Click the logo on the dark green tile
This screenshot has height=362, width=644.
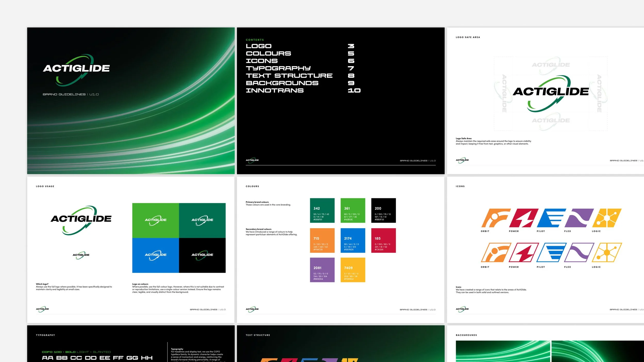pos(202,220)
